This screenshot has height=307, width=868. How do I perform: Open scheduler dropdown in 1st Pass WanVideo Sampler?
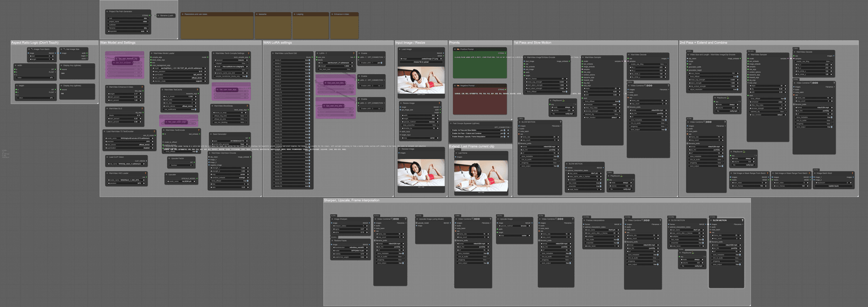[602, 104]
